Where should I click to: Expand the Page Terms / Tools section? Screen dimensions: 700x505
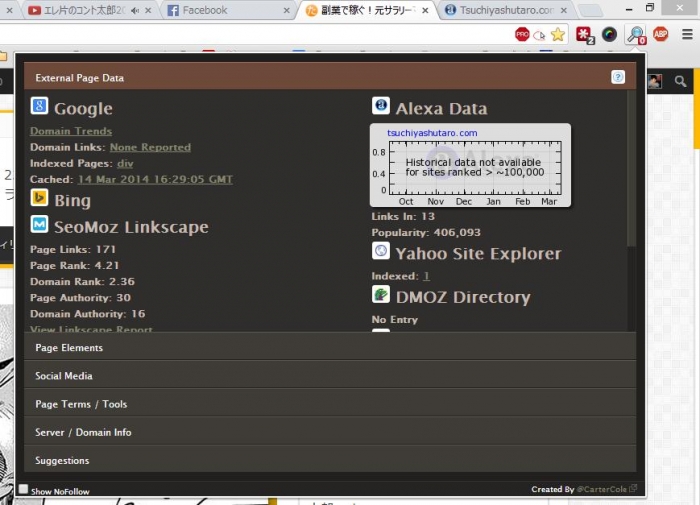point(330,404)
